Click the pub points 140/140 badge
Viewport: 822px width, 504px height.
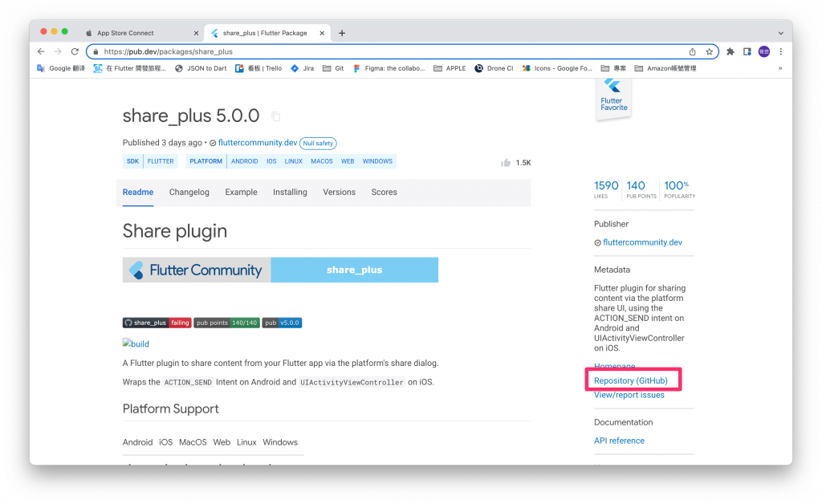[226, 323]
